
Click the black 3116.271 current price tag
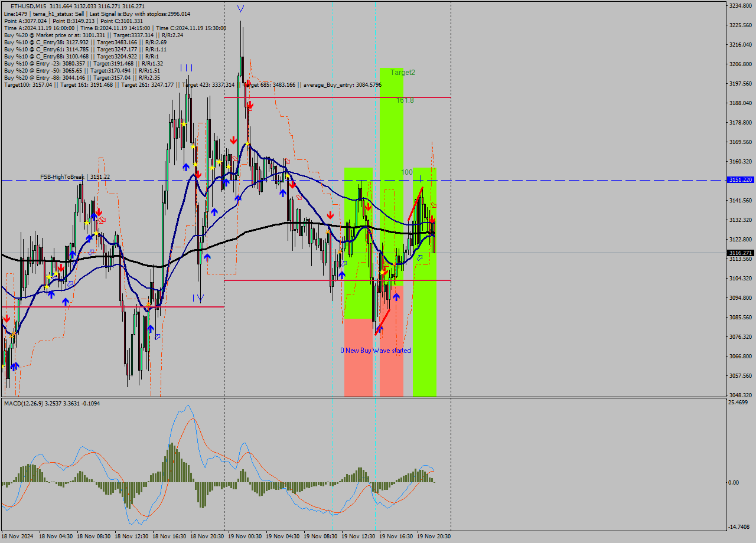click(741, 253)
